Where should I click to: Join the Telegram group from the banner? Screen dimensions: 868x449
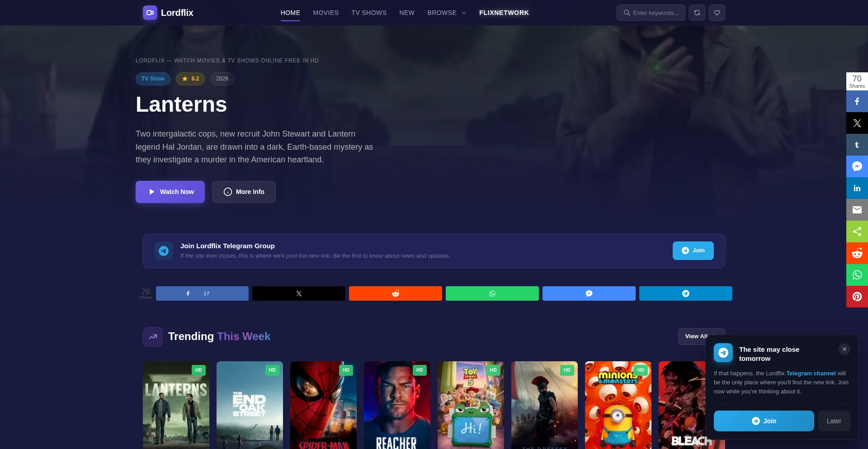[693, 250]
